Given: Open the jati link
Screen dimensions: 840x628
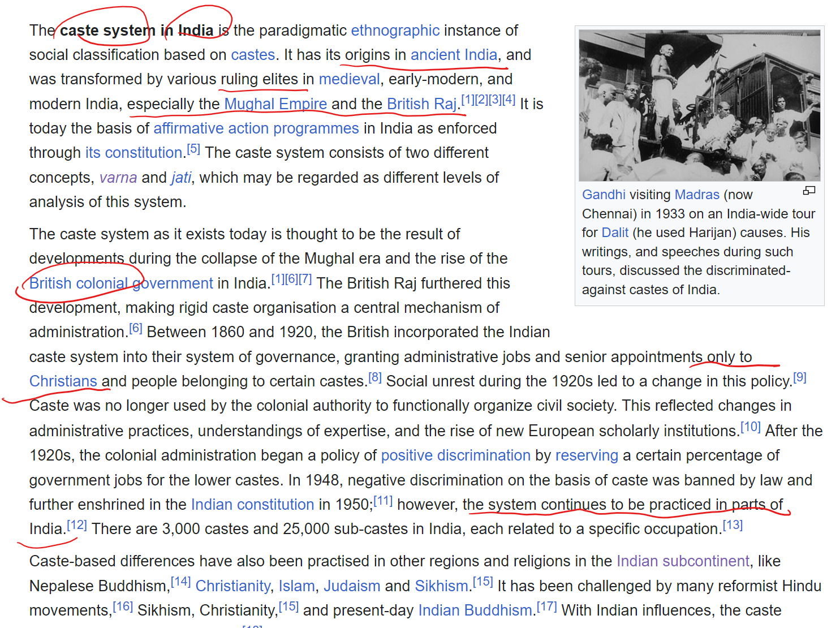Looking at the screenshot, I should [181, 178].
